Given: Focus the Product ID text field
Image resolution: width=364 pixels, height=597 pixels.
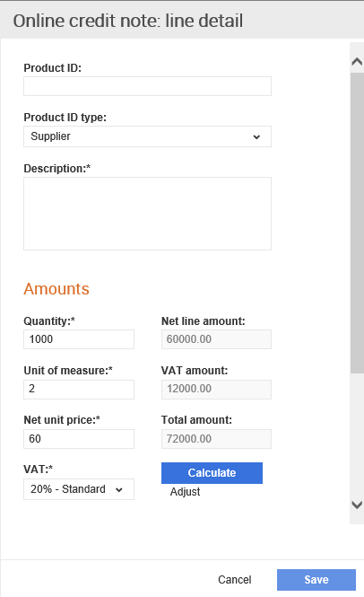Looking at the screenshot, I should pos(147,86).
